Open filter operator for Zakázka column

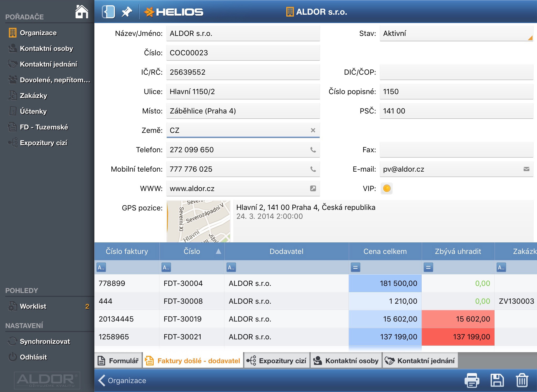(x=501, y=268)
